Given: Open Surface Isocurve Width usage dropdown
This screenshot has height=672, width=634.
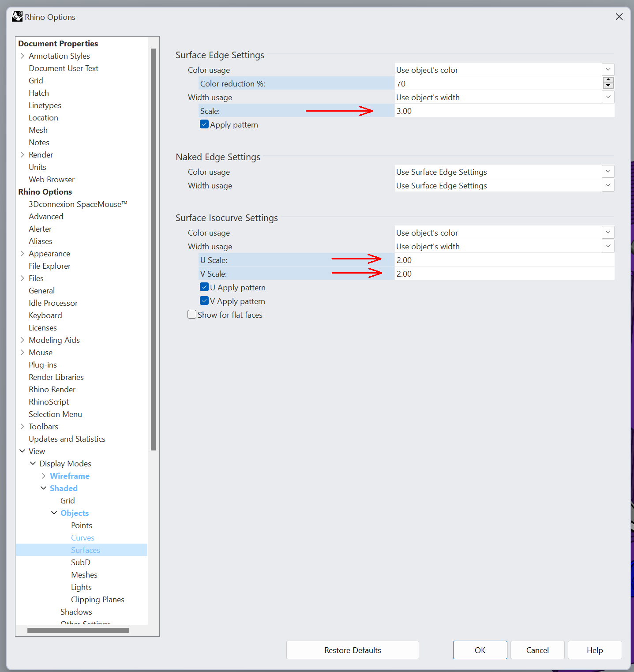Looking at the screenshot, I should [608, 246].
